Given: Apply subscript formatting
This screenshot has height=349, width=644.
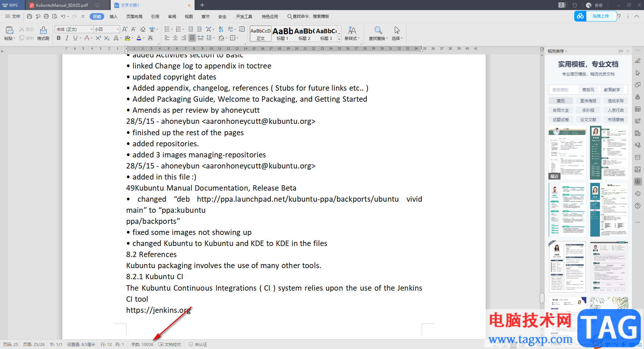Looking at the screenshot, I should [x=107, y=38].
